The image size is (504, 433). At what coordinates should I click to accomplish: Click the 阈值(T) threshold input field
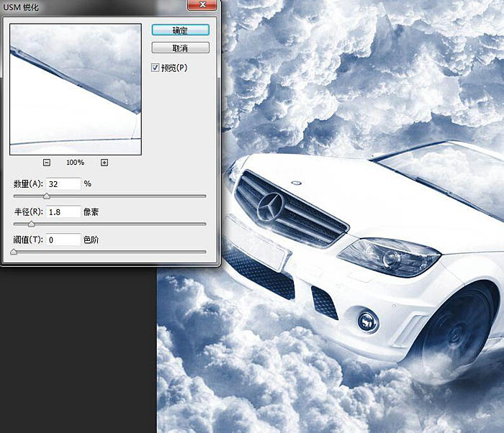[x=63, y=240]
